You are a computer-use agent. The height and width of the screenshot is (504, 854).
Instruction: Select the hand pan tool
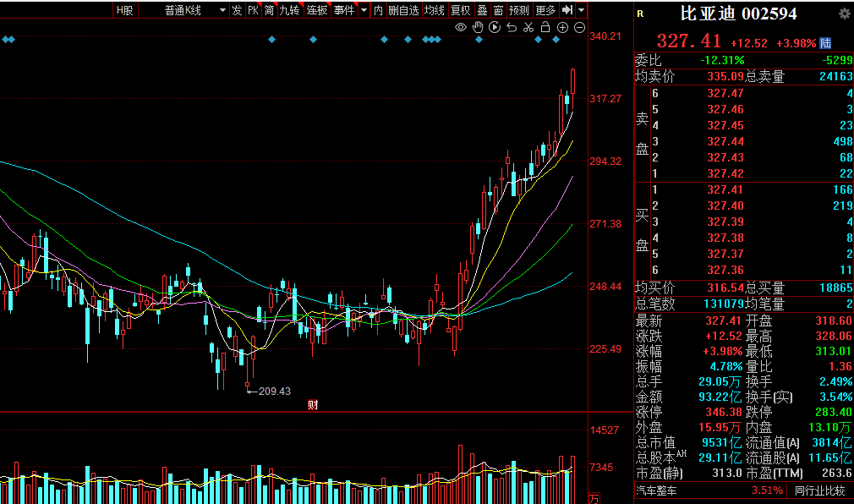click(478, 28)
